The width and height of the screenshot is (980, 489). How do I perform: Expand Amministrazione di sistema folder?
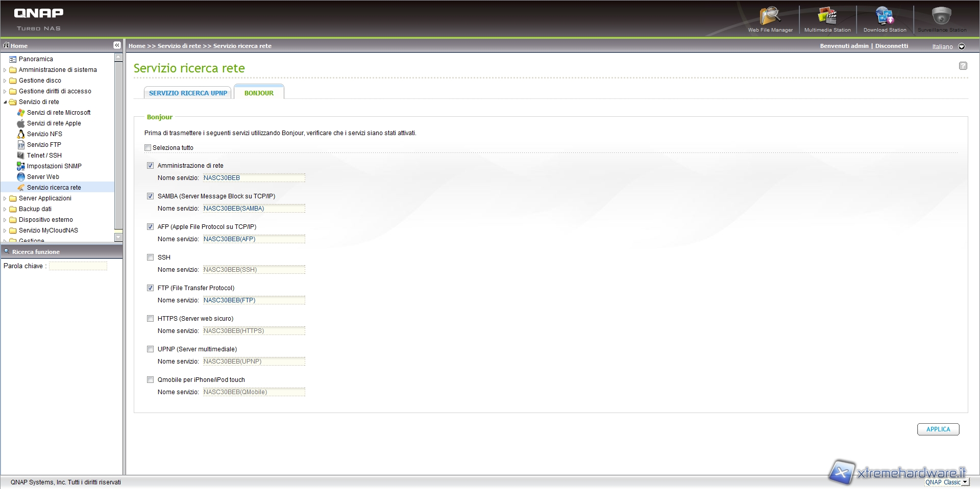click(x=5, y=70)
